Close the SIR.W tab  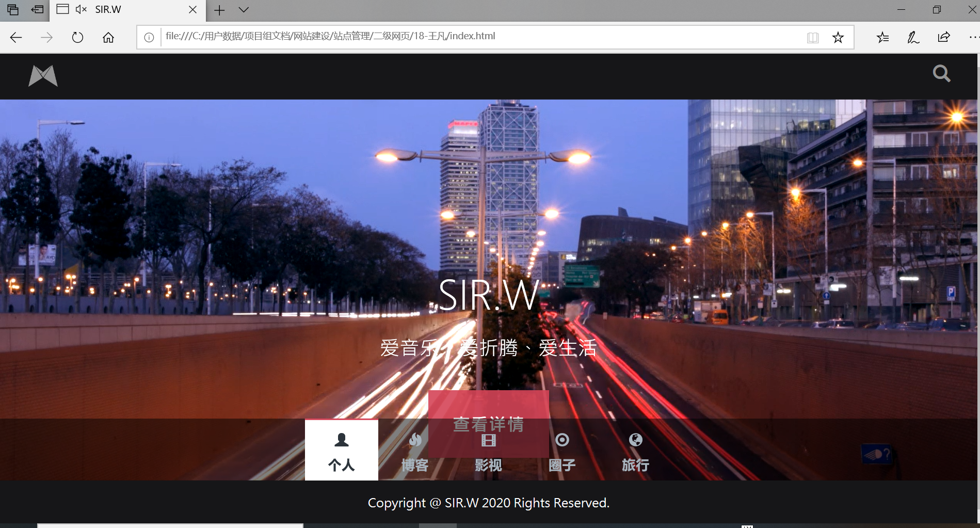tap(192, 10)
